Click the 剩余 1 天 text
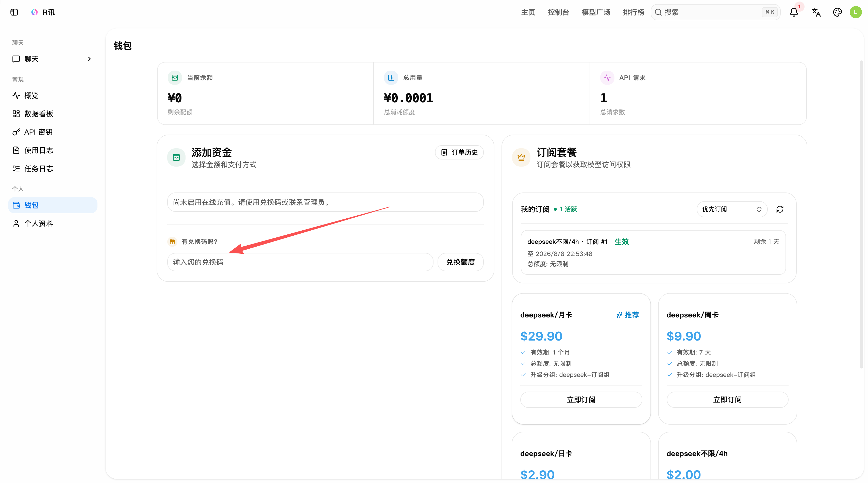This screenshot has width=868, height=483. [766, 242]
